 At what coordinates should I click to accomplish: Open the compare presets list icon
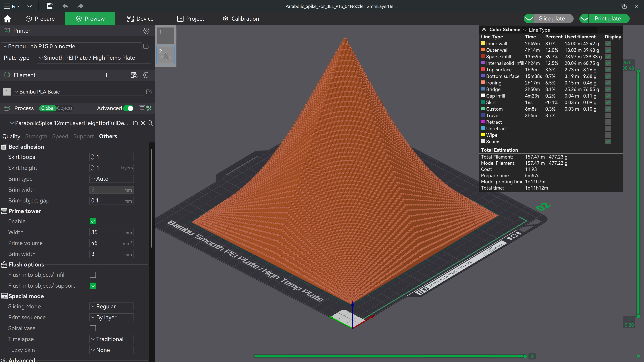point(142,108)
